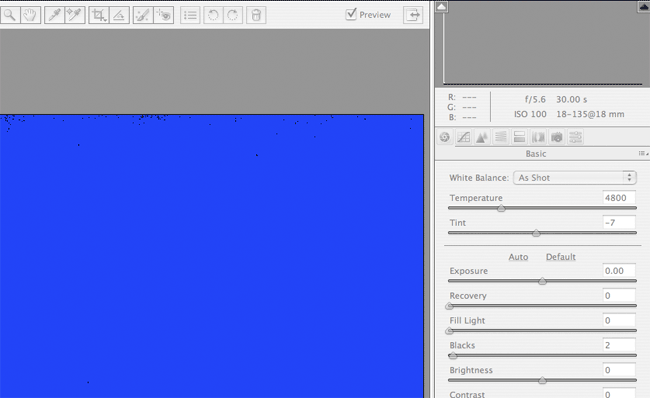This screenshot has width=650, height=398.
Task: Click the Exposure slider handle
Action: click(x=542, y=282)
